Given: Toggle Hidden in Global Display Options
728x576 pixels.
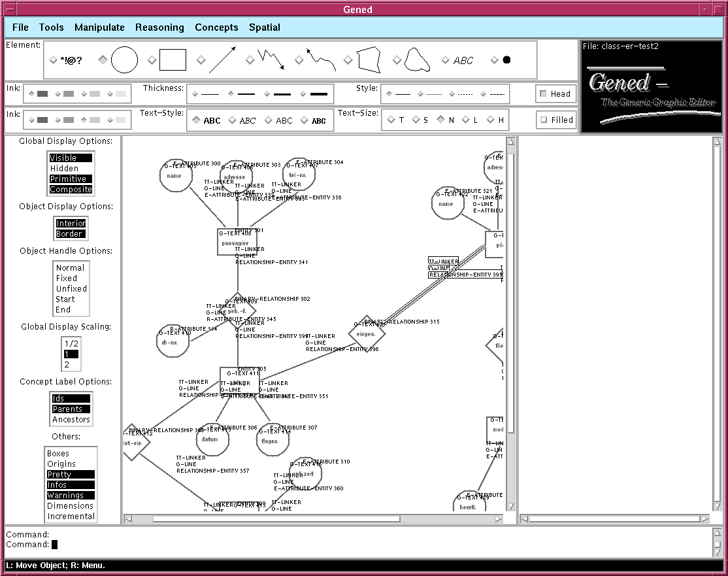Looking at the screenshot, I should point(71,168).
